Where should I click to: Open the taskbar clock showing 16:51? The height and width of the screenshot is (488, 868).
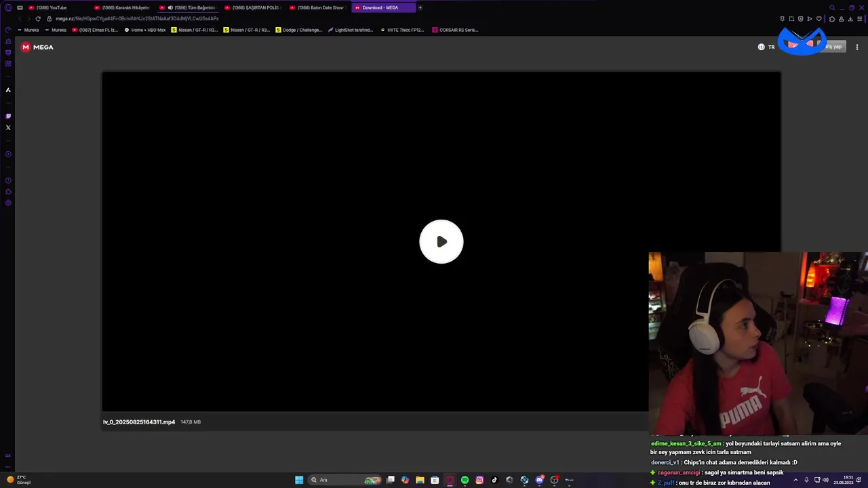click(x=844, y=480)
